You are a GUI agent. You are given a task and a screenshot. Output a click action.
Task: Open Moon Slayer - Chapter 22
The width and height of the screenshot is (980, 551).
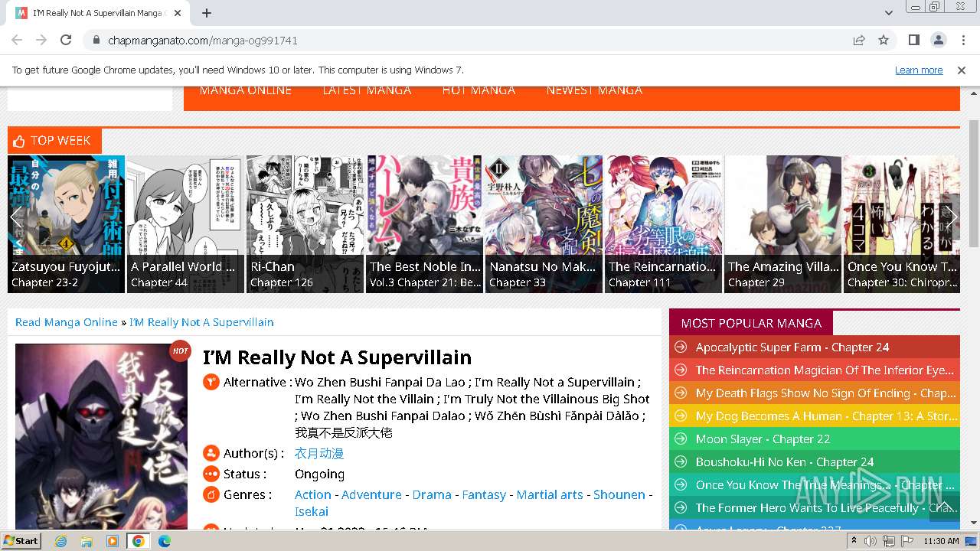click(763, 439)
